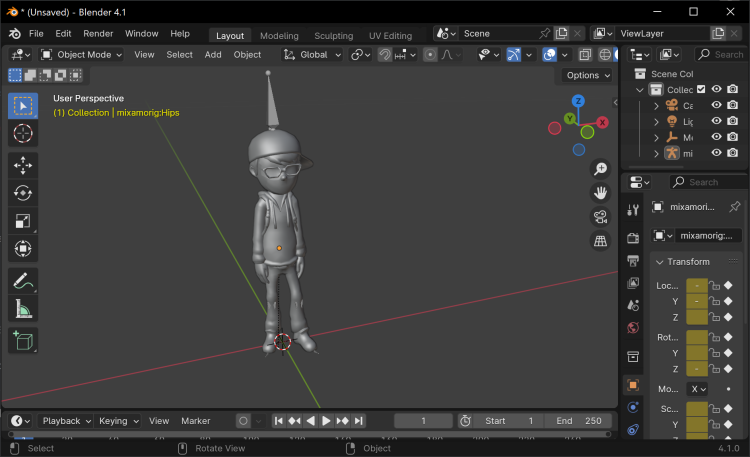Screen dimensions: 750x457
Task: Click the Options button in viewport
Action: point(585,75)
